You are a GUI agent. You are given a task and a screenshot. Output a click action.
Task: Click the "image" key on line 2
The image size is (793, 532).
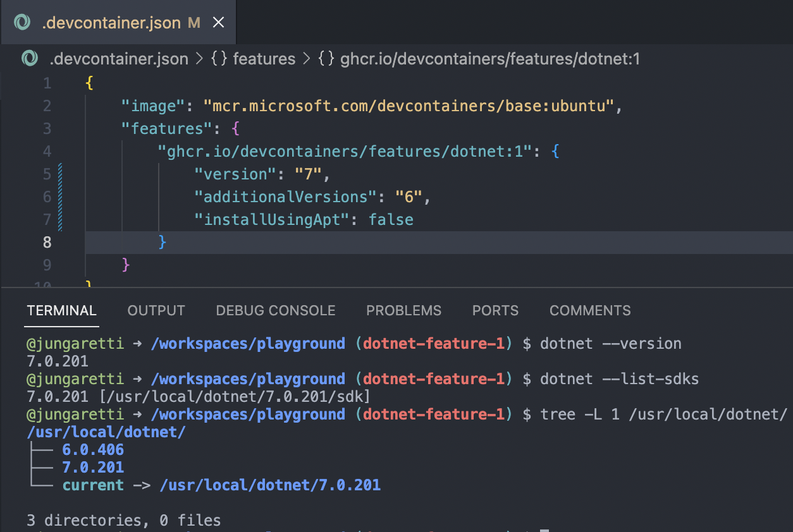pyautogui.click(x=153, y=106)
